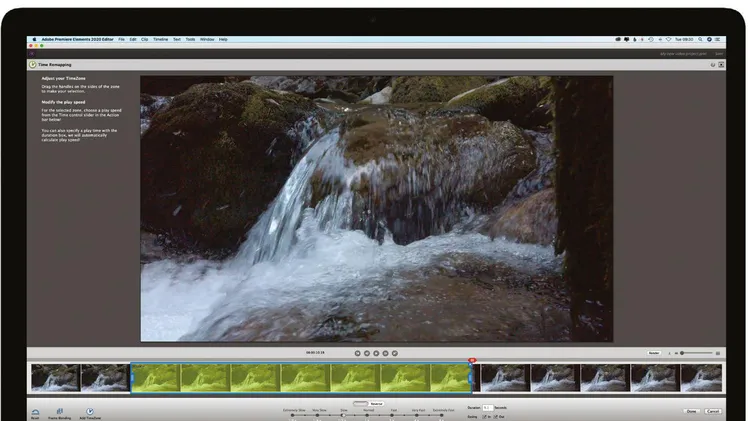Open the File menu

click(121, 39)
